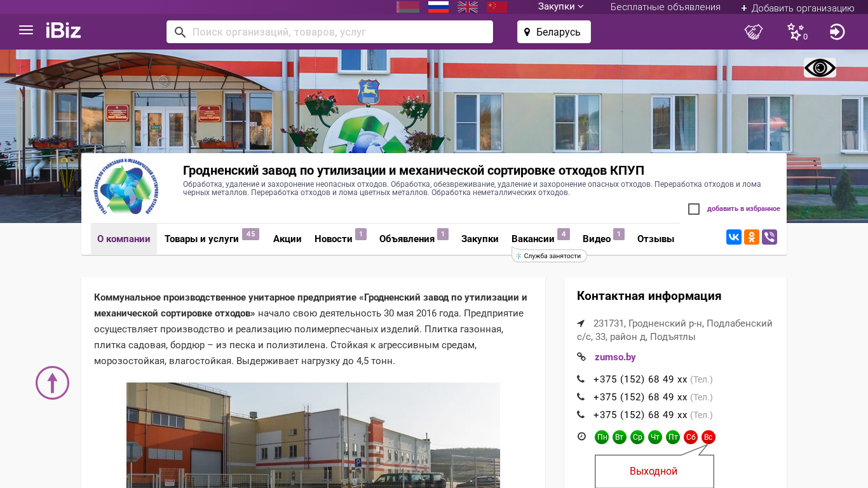Click 'Бесплатные объявления' link
The image size is (868, 488).
(665, 7)
